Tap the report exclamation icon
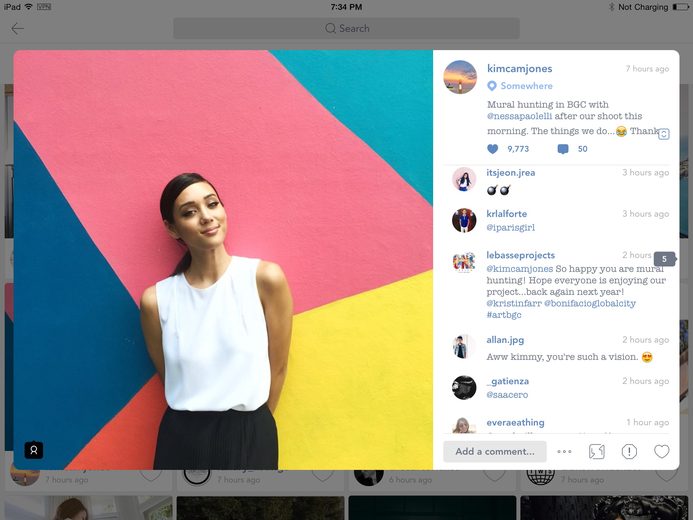The image size is (693, 520). 629,452
